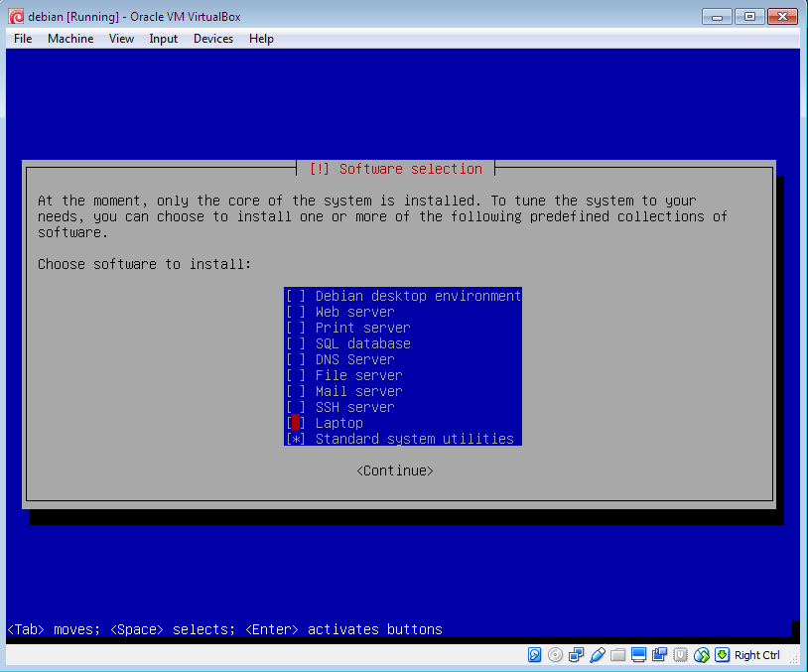This screenshot has width=808, height=672.
Task: Click the keyboard capture green arrow icon
Action: pos(723,655)
